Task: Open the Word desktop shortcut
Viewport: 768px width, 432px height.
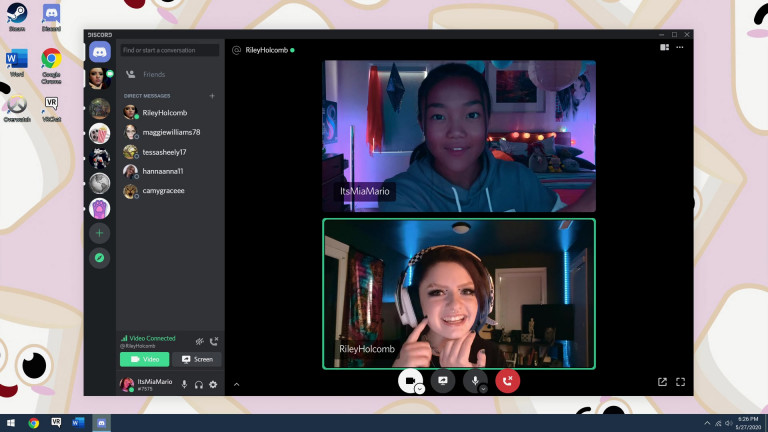Action: [x=17, y=63]
